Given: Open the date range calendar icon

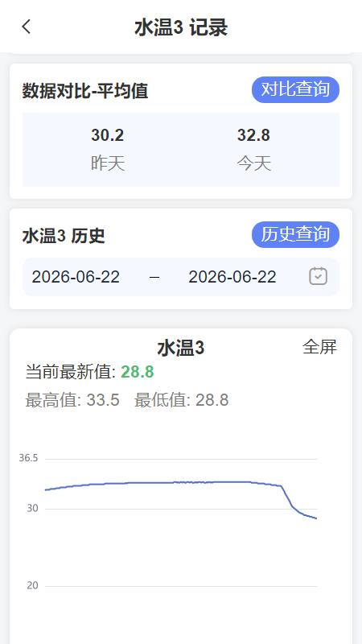Looking at the screenshot, I should pyautogui.click(x=318, y=276).
